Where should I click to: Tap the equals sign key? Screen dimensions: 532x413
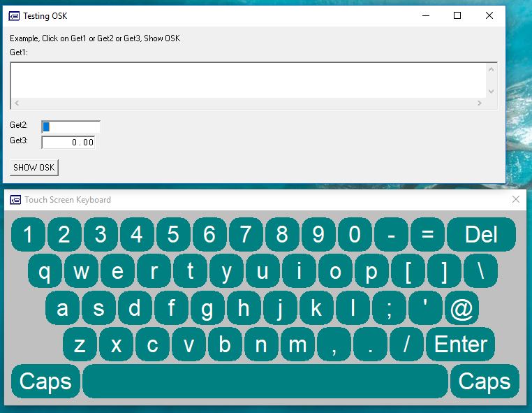point(427,235)
